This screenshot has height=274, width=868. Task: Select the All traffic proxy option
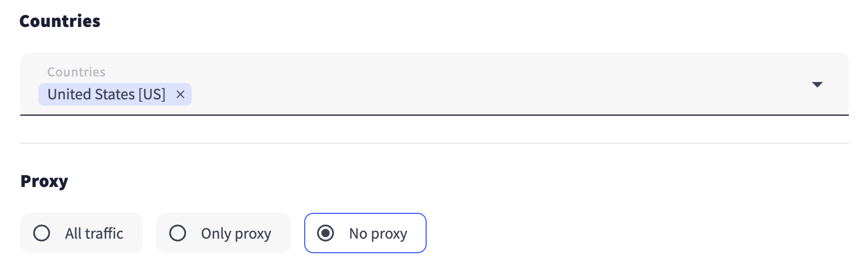(x=82, y=233)
